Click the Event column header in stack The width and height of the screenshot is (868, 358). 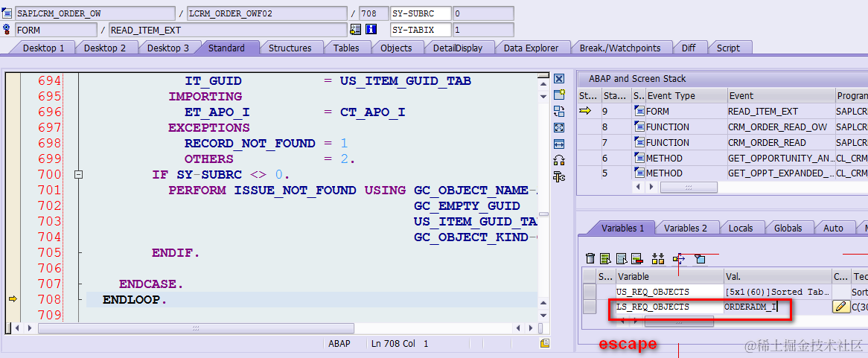coord(780,96)
